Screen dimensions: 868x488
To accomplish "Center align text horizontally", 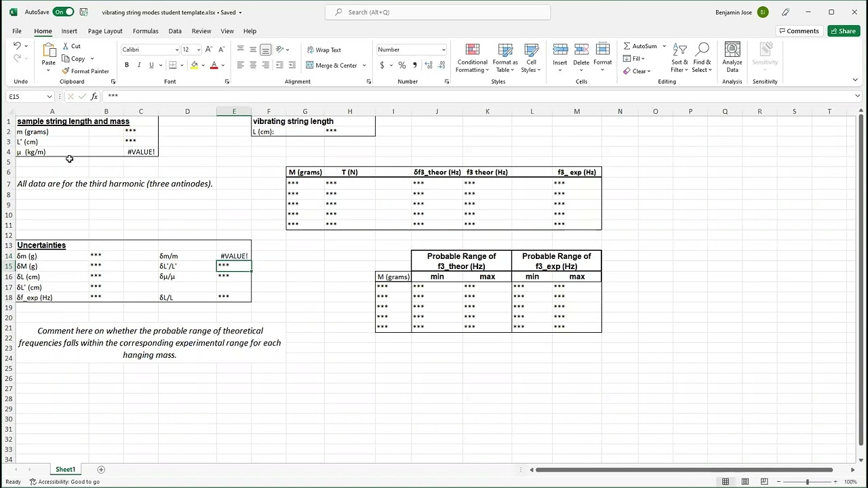I will point(253,65).
